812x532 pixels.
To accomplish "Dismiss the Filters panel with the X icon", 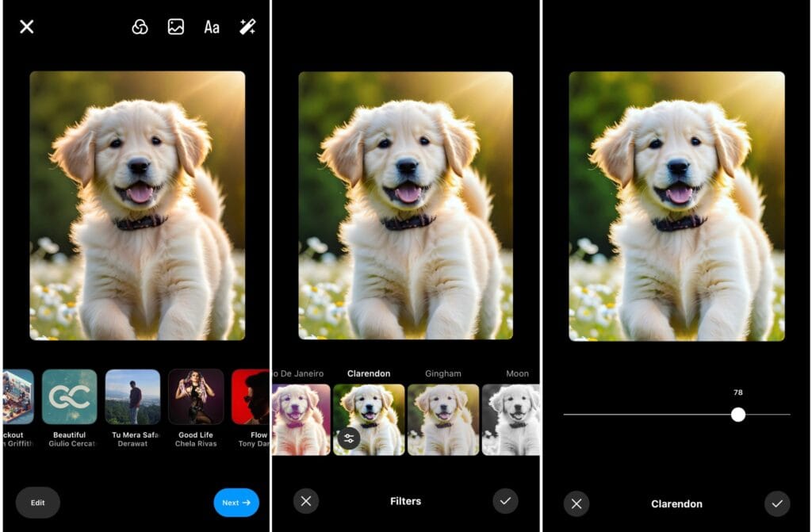I will pyautogui.click(x=306, y=501).
